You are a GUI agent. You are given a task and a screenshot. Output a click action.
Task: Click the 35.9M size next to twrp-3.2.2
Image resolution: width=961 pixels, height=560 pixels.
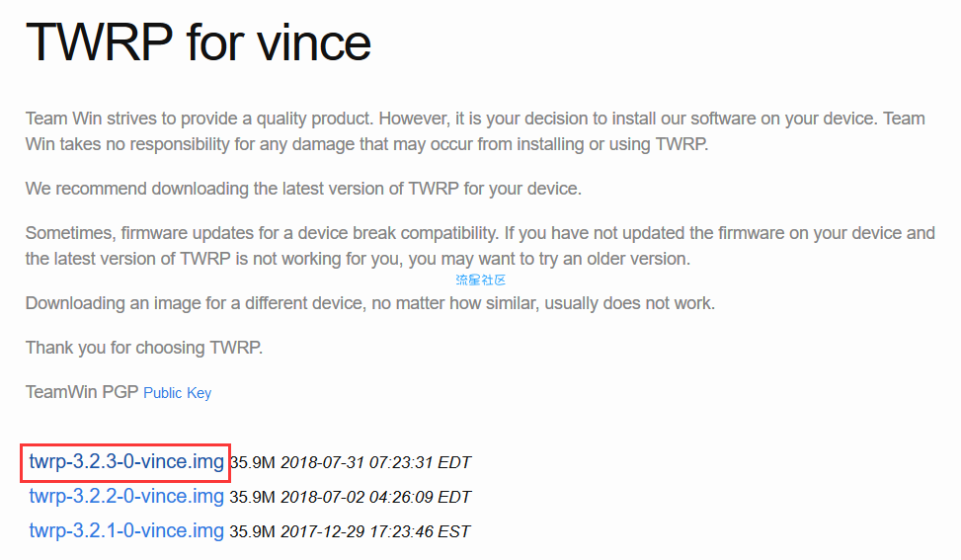(253, 497)
